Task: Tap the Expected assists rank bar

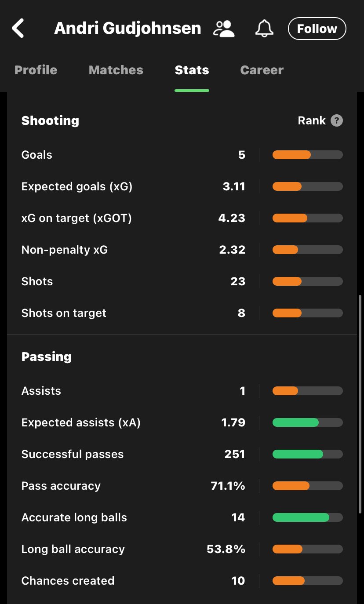Action: (308, 422)
